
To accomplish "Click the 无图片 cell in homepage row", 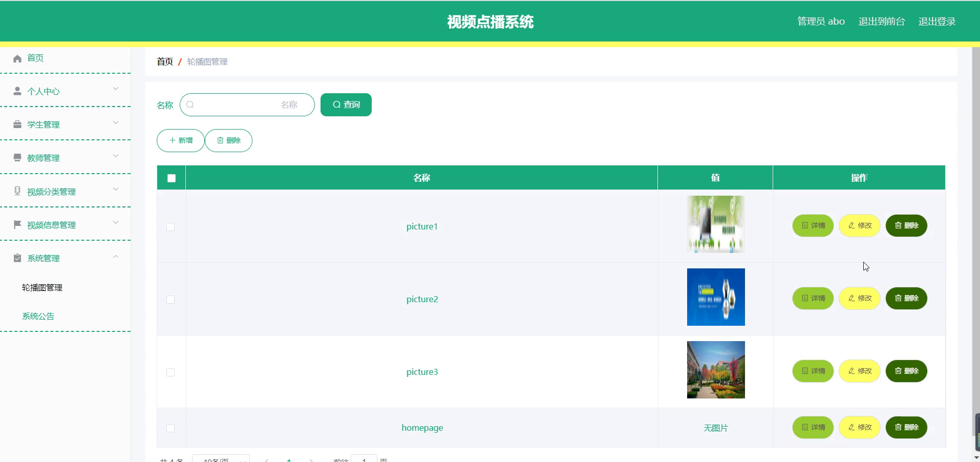I will point(716,428).
